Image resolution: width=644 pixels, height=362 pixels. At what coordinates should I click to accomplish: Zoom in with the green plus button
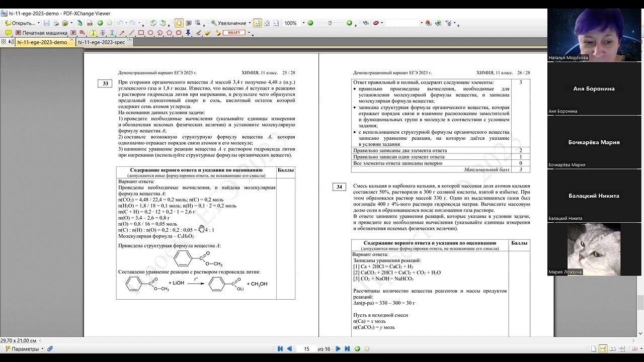pos(349,23)
